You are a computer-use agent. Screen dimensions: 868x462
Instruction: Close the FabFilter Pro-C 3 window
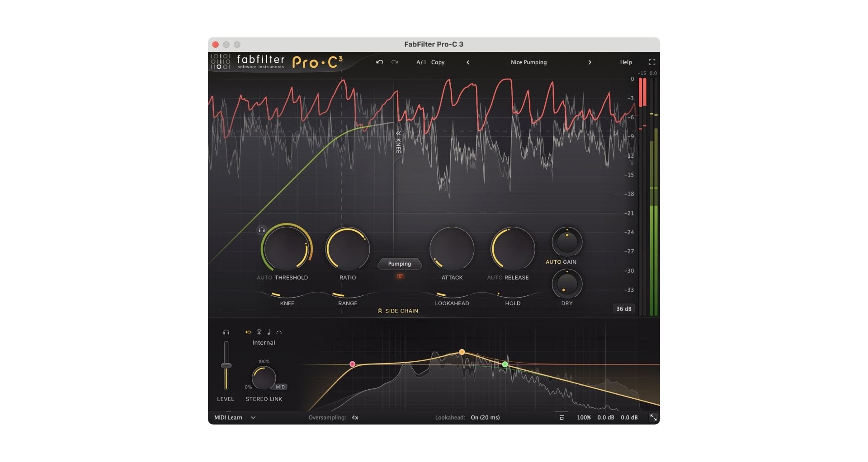(x=216, y=44)
